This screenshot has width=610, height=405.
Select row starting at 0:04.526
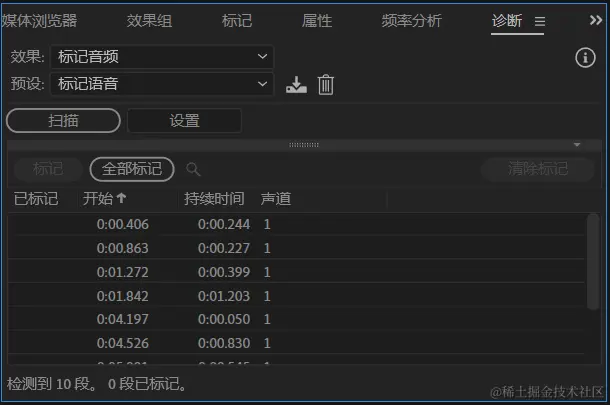coord(296,343)
